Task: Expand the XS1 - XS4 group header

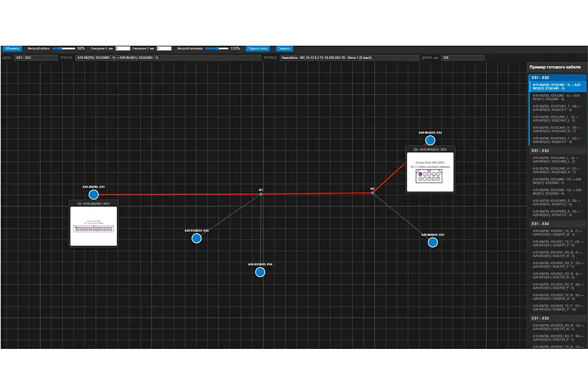Action: (x=557, y=223)
